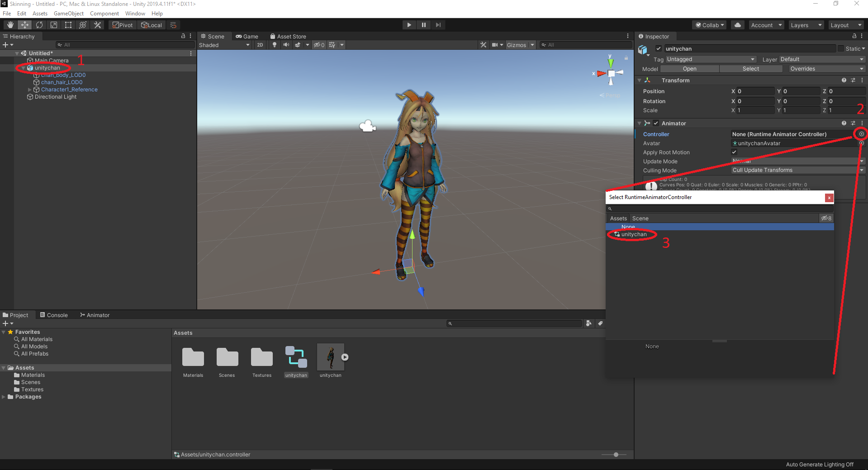Open the Layers dropdown in the toolbar

coord(805,25)
